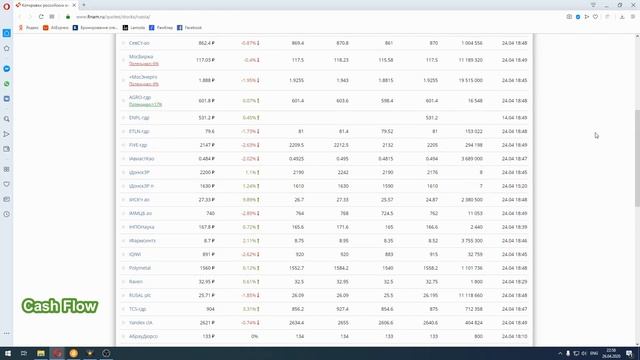Tick the marker beside TCS-гдр row
This screenshot has width=640, height=360.
coord(123,309)
